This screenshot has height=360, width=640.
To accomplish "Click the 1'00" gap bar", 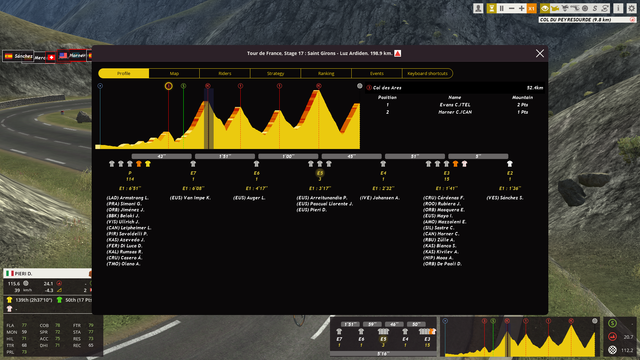I will pyautogui.click(x=288, y=156).
